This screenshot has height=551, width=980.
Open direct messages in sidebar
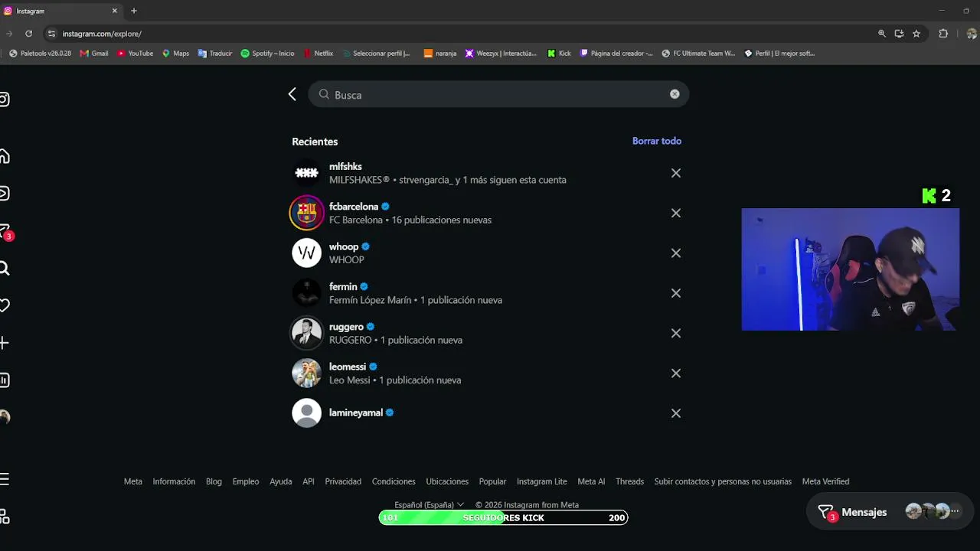point(5,231)
